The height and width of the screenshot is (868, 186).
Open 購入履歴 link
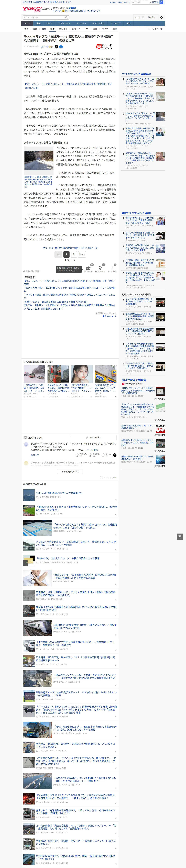click(152, 18)
